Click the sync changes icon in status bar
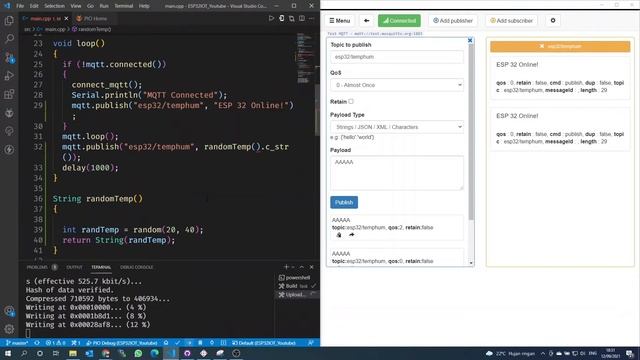 click(37, 343)
